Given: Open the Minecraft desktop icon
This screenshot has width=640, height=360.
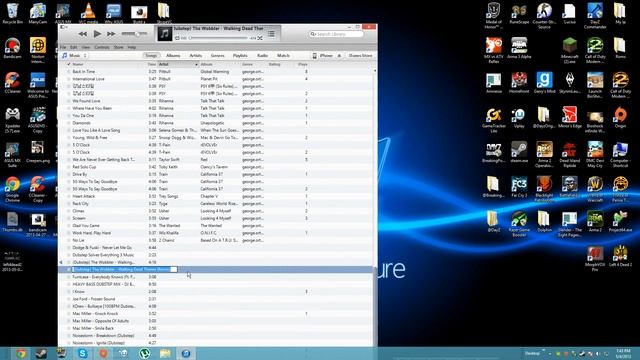Looking at the screenshot, I should [x=570, y=51].
